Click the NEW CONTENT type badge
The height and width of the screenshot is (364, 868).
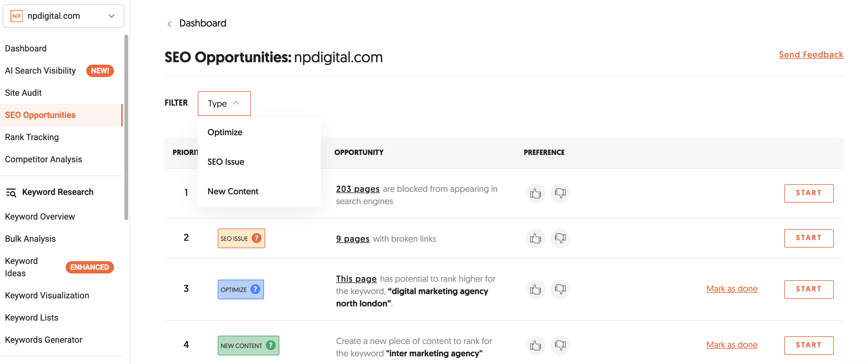[248, 345]
